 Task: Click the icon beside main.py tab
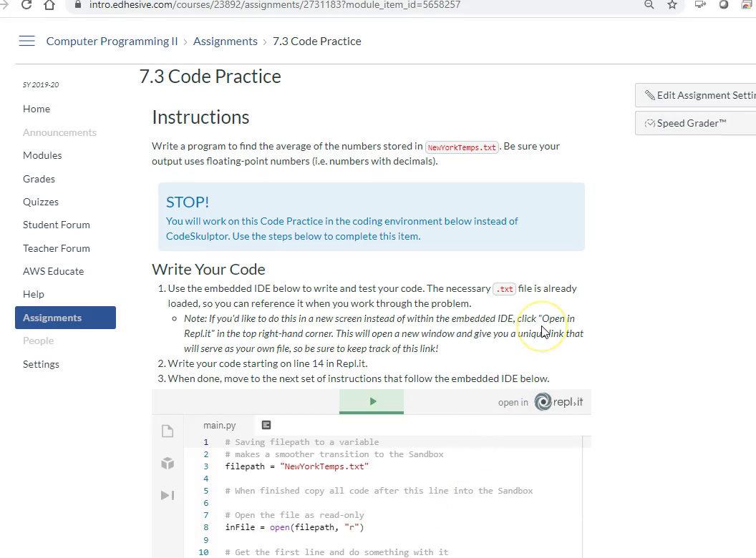tap(266, 425)
